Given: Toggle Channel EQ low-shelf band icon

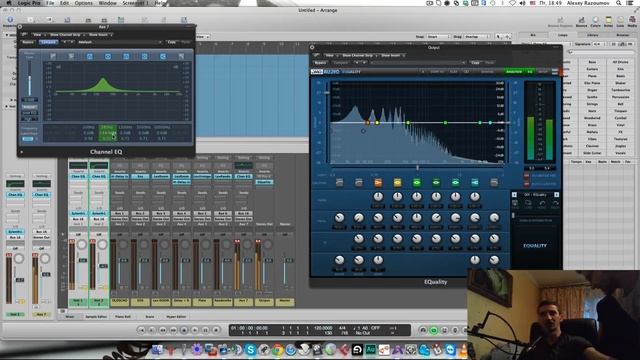Looking at the screenshot, I should pyautogui.click(x=71, y=56).
